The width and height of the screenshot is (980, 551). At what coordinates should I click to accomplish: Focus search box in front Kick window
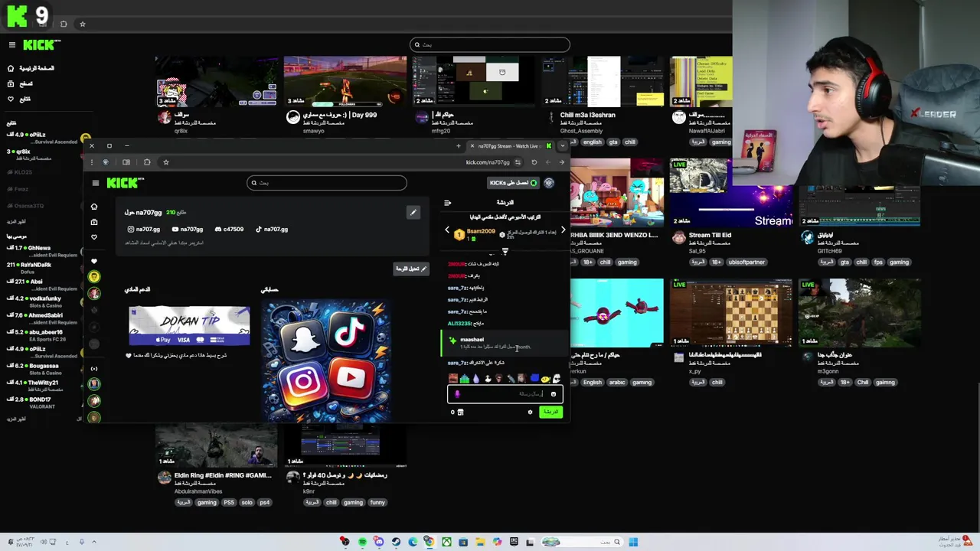(x=327, y=183)
